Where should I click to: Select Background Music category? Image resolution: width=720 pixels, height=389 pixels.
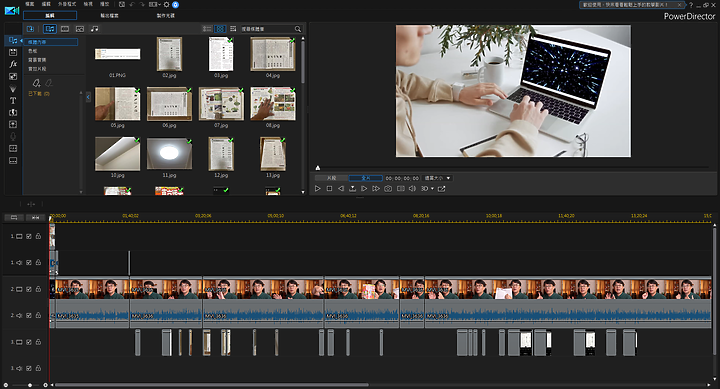coord(37,60)
